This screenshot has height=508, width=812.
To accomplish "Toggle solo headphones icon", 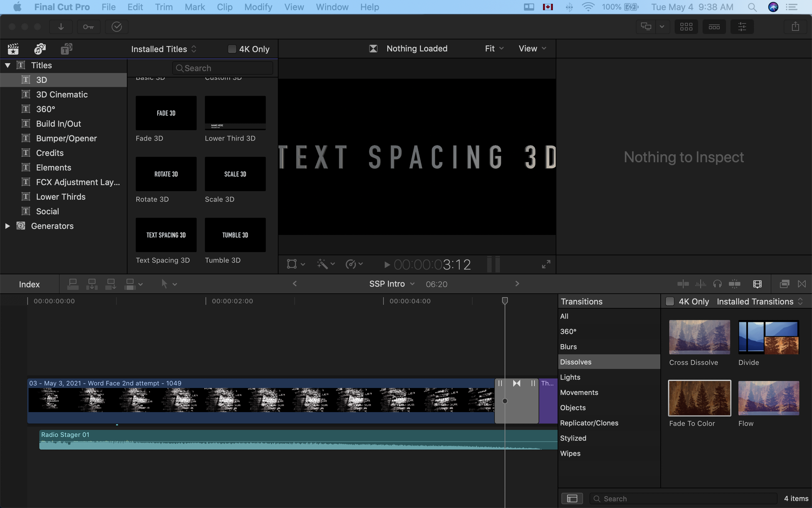I will click(717, 284).
